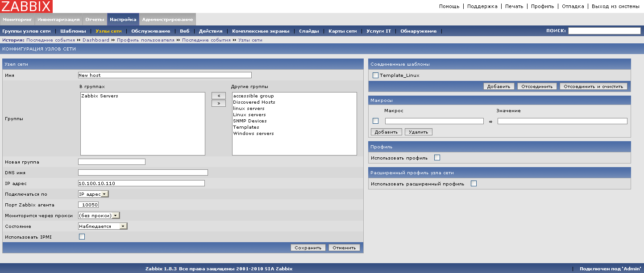This screenshot has height=273, width=644.
Task: Open Комплексные экраны submenu
Action: click(x=261, y=31)
